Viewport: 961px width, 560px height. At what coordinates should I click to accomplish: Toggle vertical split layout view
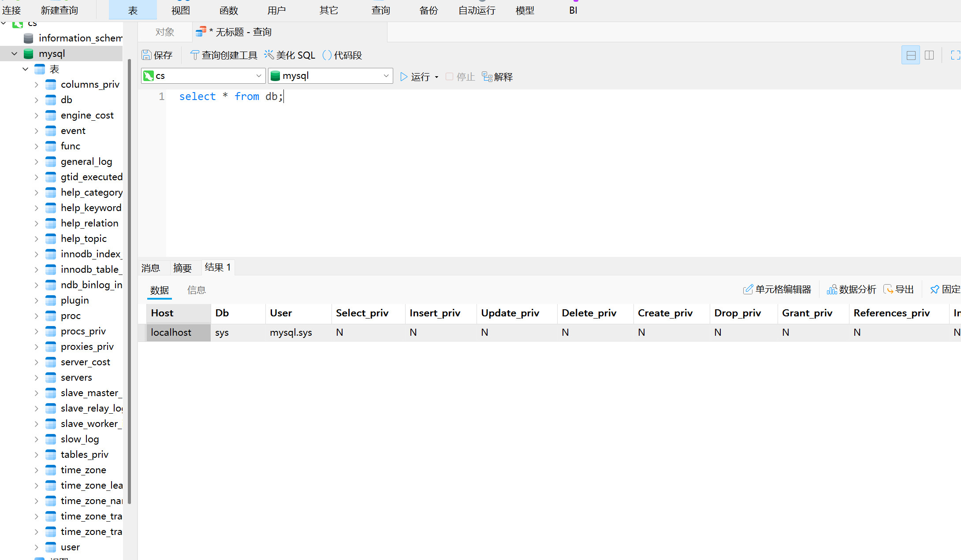(x=929, y=55)
